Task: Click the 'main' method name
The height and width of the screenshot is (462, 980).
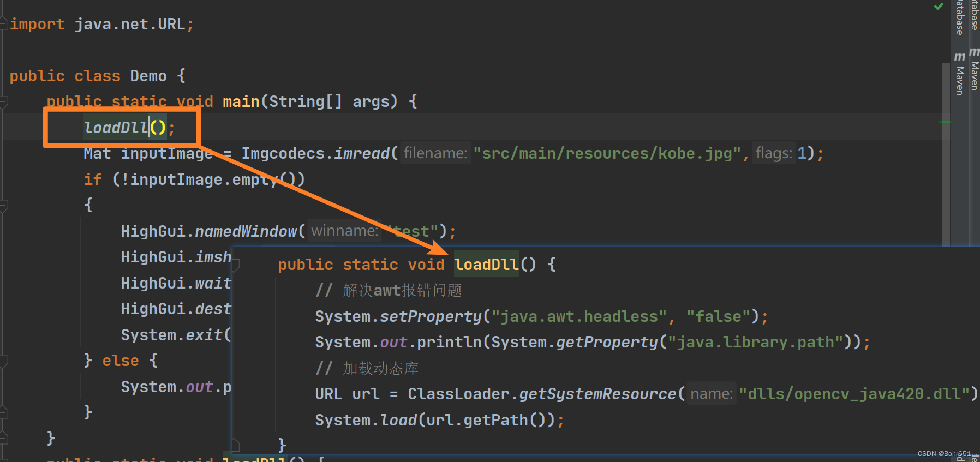Action: point(241,101)
